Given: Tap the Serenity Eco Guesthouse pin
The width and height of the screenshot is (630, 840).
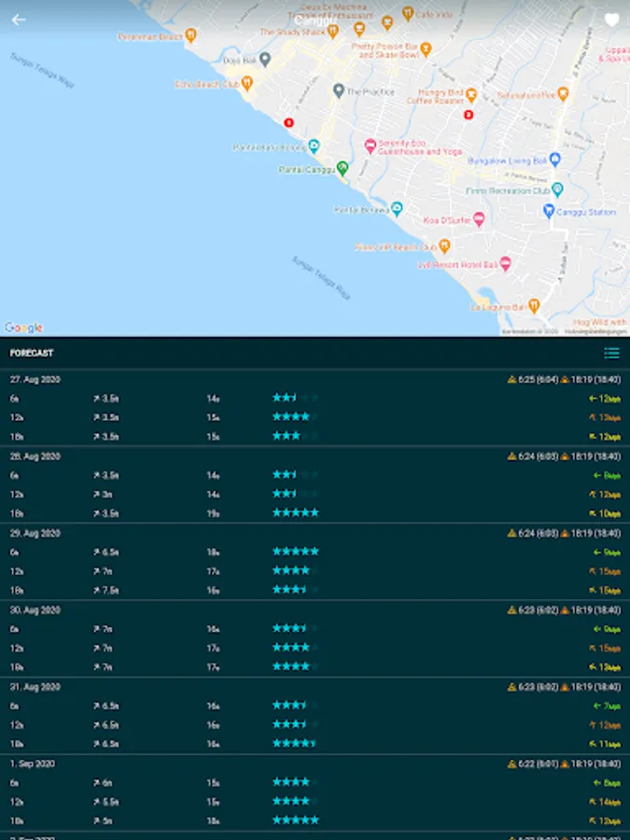Looking at the screenshot, I should [x=370, y=146].
